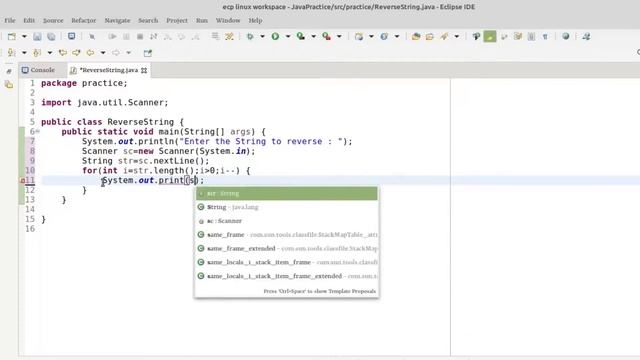Select the 'str : String' completion proposal
This screenshot has width=640, height=360.
[x=287, y=193]
